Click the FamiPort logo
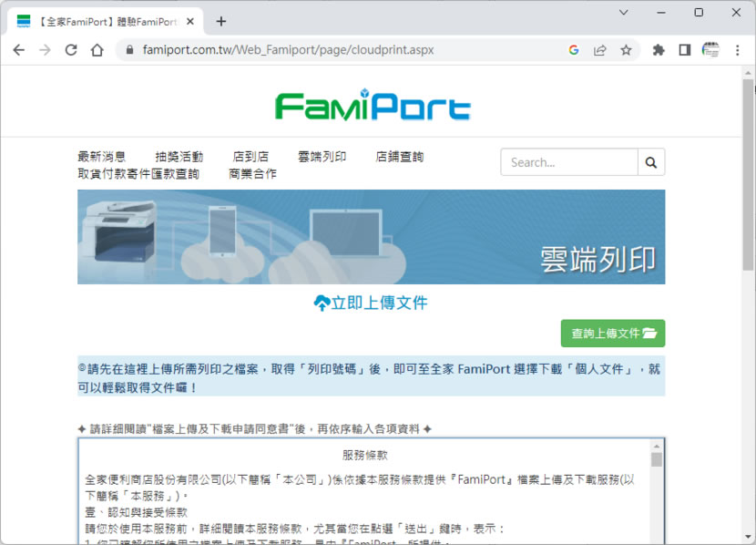Viewport: 756px width, 545px height. tap(373, 104)
